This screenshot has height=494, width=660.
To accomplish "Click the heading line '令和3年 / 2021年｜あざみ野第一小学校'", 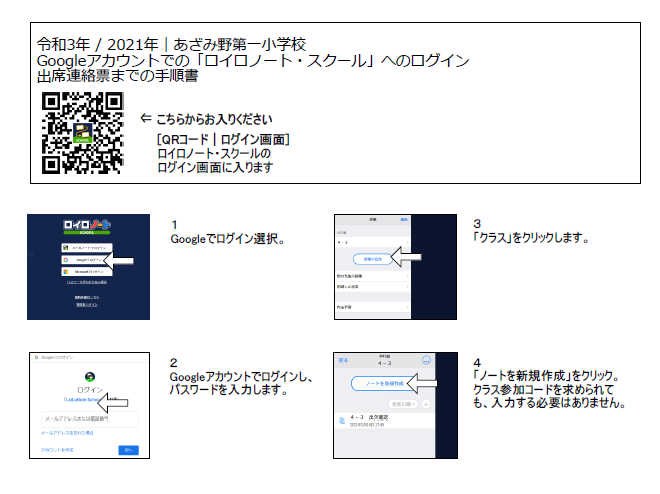I will click(171, 44).
